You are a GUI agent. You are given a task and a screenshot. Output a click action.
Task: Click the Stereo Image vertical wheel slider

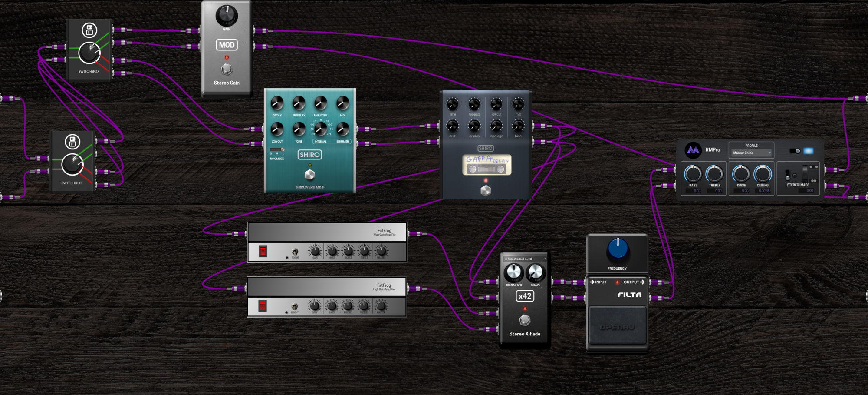805,173
